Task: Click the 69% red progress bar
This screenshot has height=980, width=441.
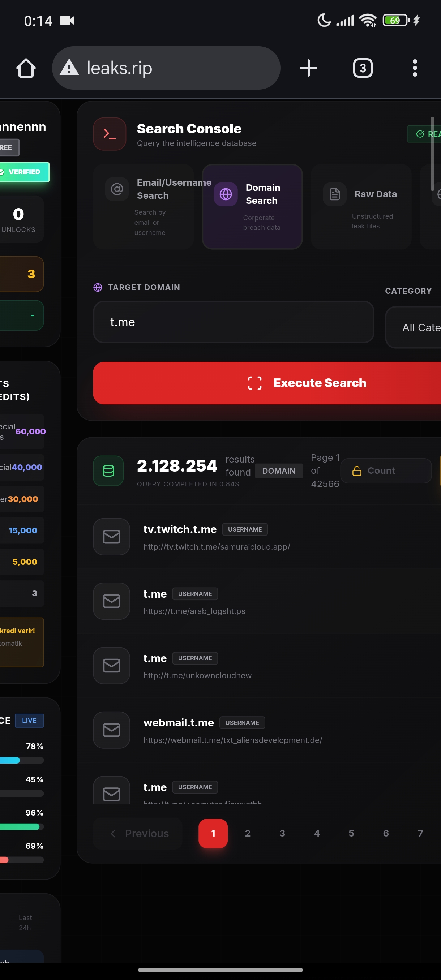Action: click(22, 860)
